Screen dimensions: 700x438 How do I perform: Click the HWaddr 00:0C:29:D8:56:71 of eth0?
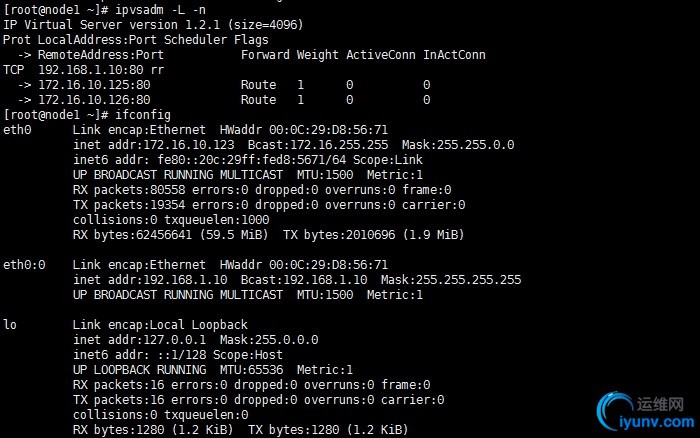click(x=304, y=130)
